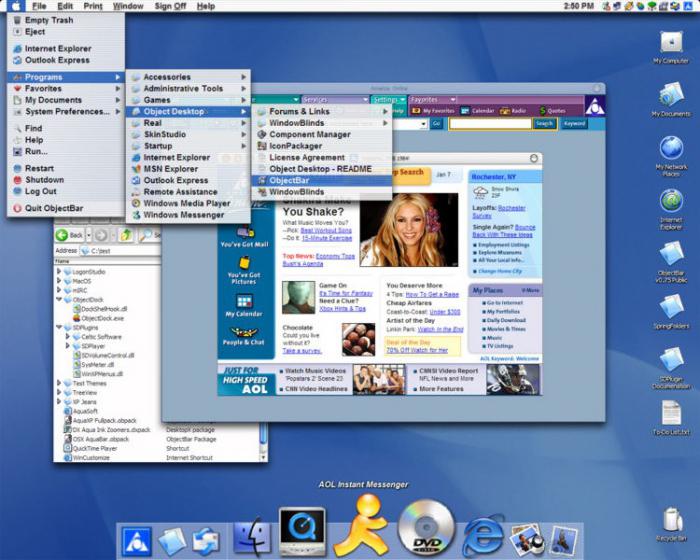Open the AOL Favorites dropdown

(x=433, y=100)
